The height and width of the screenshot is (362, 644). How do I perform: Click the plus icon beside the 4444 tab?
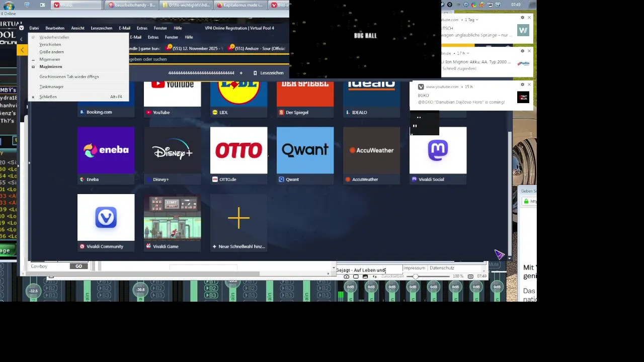pos(241,73)
